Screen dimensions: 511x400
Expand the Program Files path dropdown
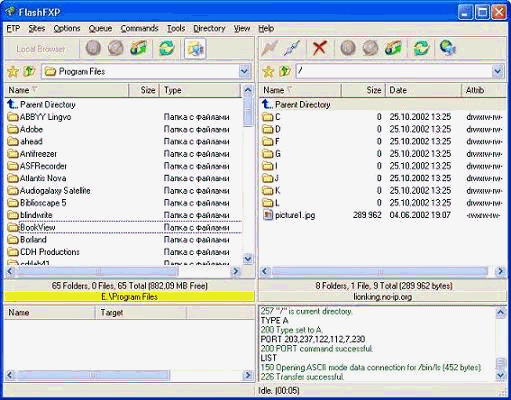coord(244,71)
